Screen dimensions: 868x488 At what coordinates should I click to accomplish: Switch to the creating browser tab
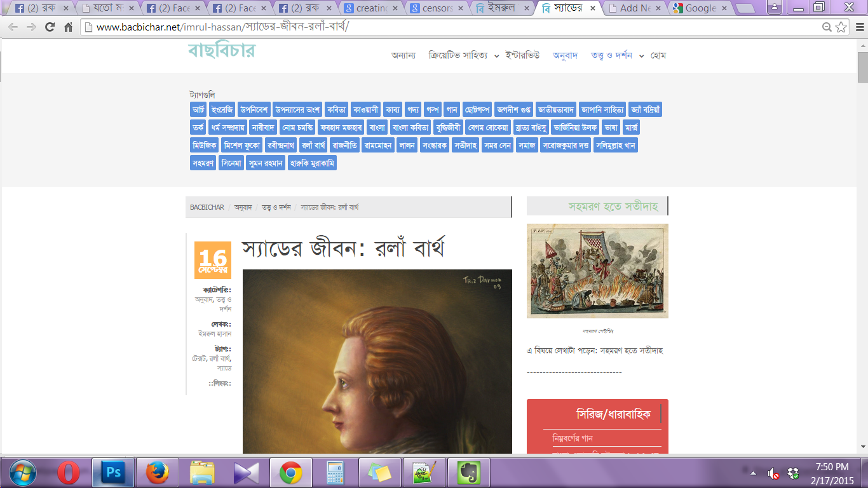point(370,8)
